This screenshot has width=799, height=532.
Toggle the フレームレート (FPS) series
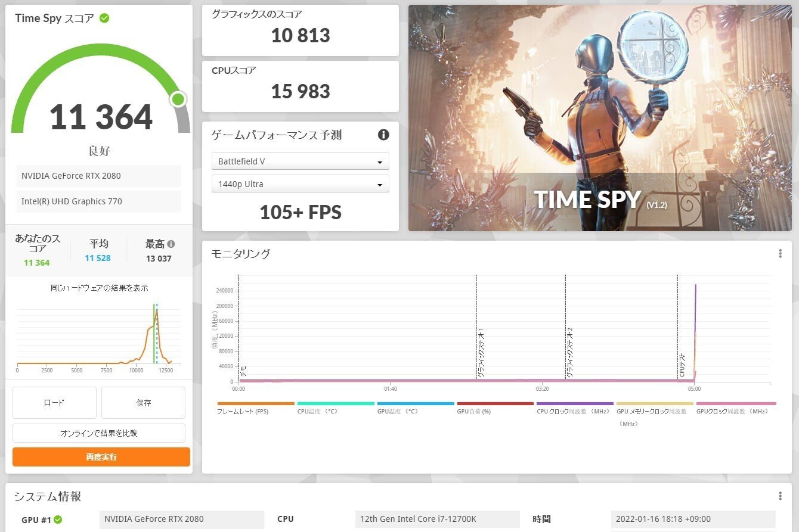tap(255, 403)
